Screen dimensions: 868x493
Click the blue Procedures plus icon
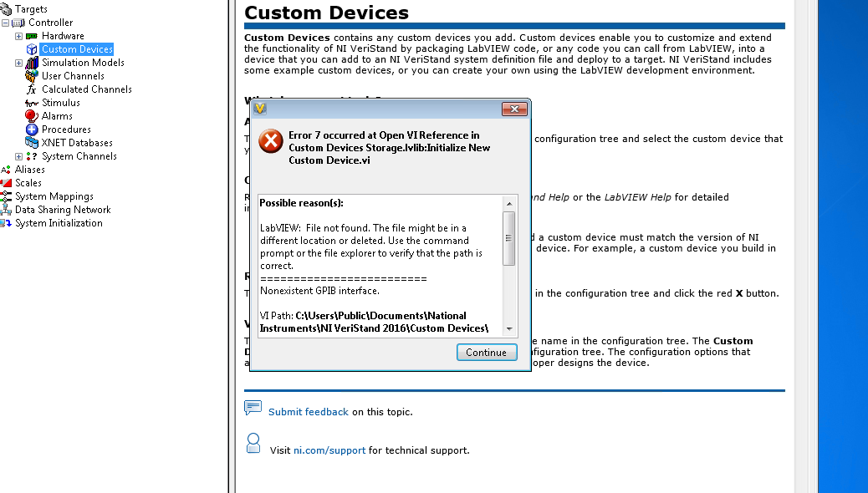[32, 130]
